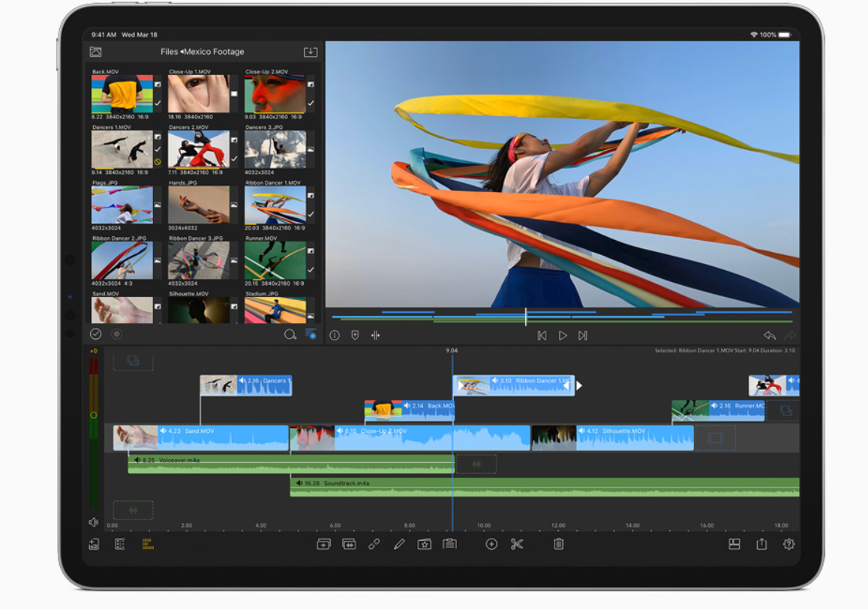Viewport: 868px width, 609px height.
Task: Select the Close-Up 1.MOV thumbnail
Action: 198,94
